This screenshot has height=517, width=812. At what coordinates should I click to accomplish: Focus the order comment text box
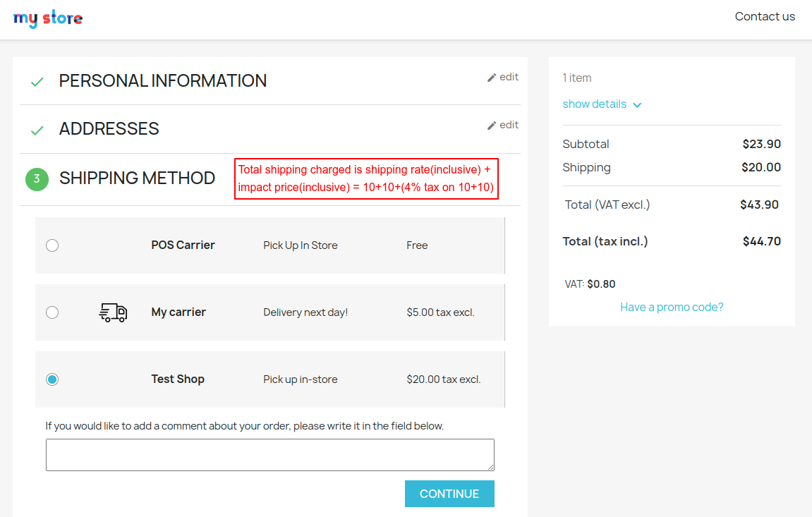pos(269,455)
